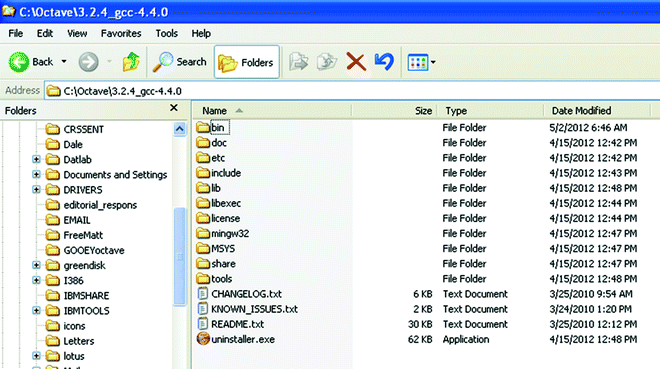Screen dimensions: 660x369
Task: Select Letters folder in tree
Action: [x=70, y=341]
